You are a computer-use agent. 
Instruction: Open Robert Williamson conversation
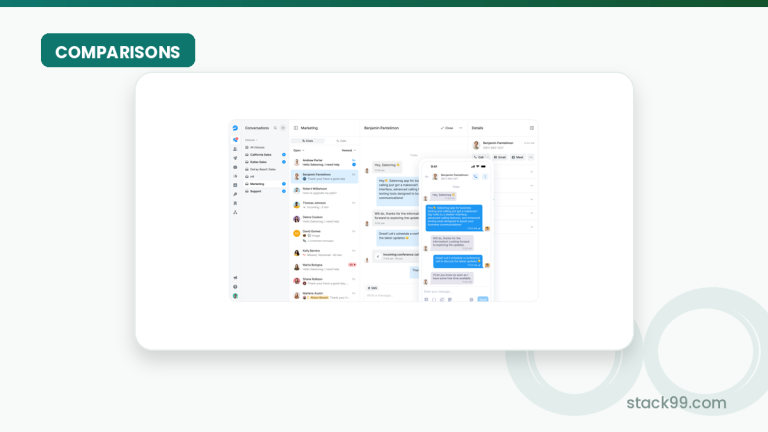pyautogui.click(x=324, y=191)
